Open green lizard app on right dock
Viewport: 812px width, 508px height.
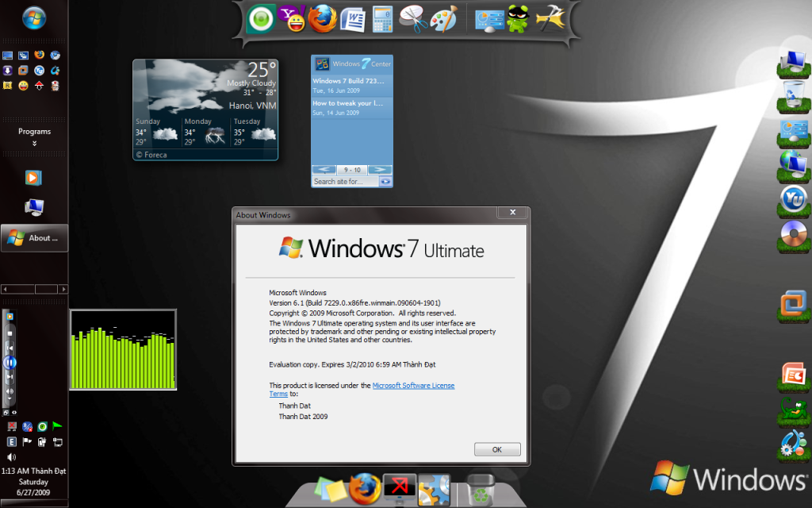click(793, 411)
